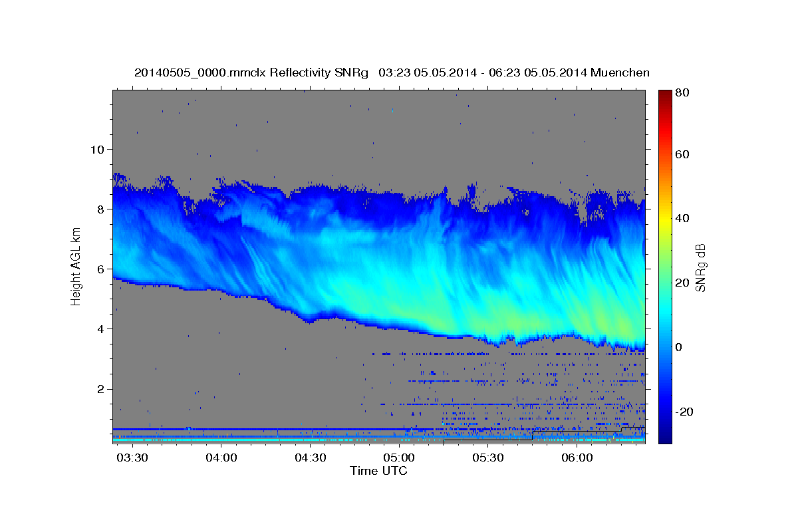Click the colorbar value 0 label
The height and width of the screenshot is (532, 798).
[x=678, y=347]
